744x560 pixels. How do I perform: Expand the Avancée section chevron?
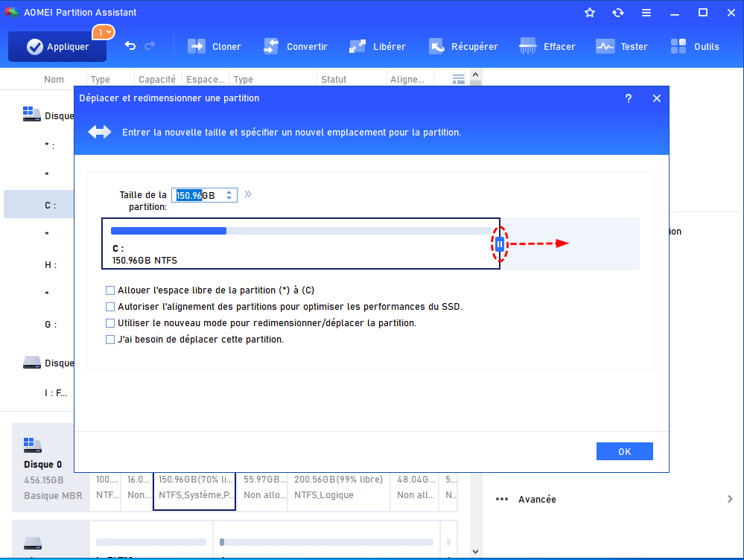[x=730, y=499]
